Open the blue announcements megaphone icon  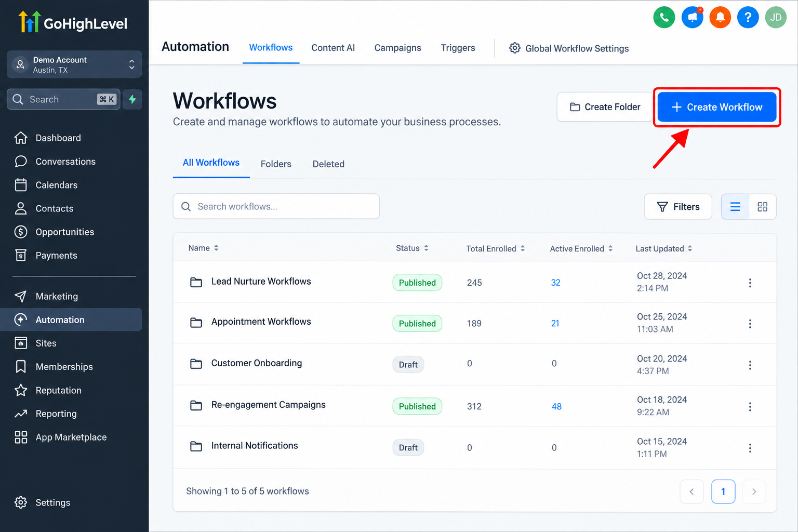[x=692, y=17]
